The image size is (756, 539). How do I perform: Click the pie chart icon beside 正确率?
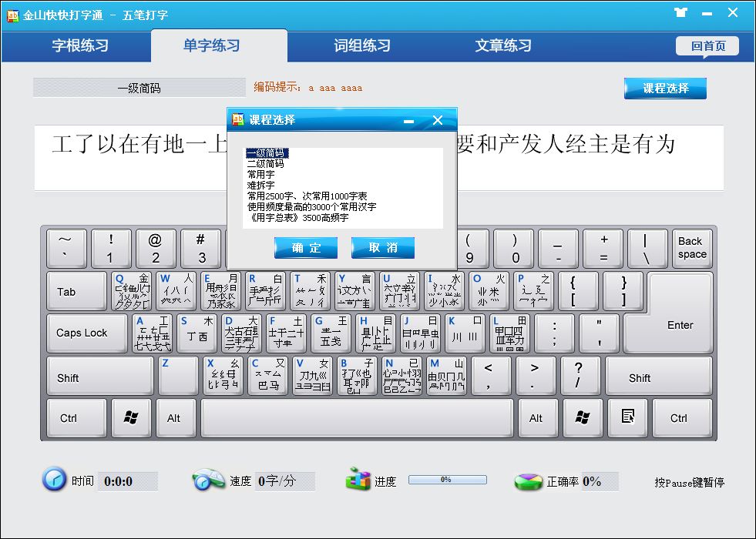coord(529,481)
